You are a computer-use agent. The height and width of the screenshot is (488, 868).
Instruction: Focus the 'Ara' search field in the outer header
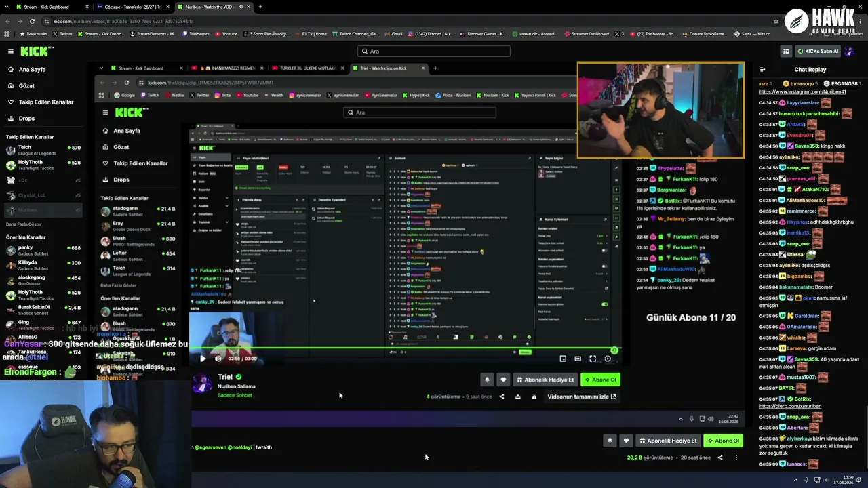click(434, 51)
